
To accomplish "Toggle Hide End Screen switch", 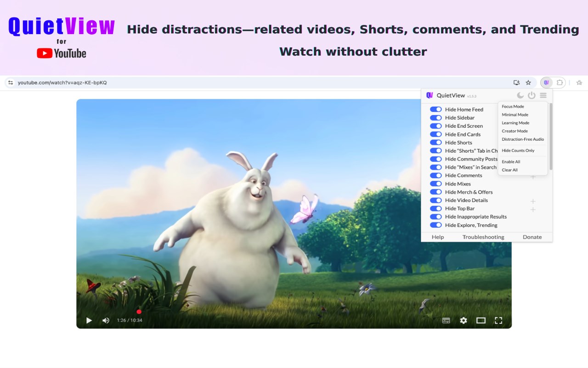I will (435, 126).
